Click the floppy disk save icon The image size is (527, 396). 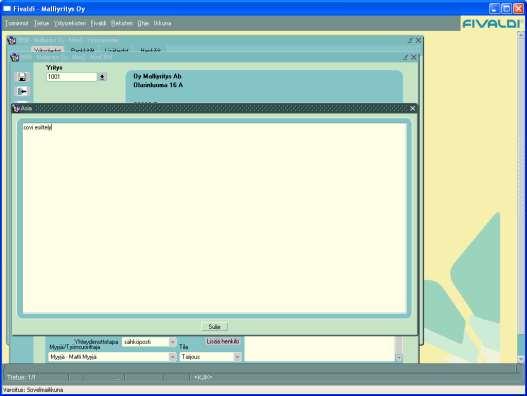tap(22, 77)
